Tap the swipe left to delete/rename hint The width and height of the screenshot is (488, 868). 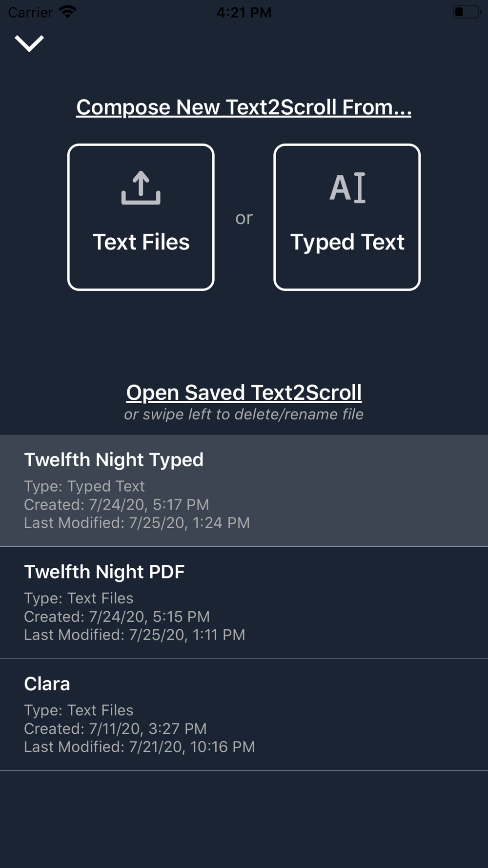coord(244,414)
